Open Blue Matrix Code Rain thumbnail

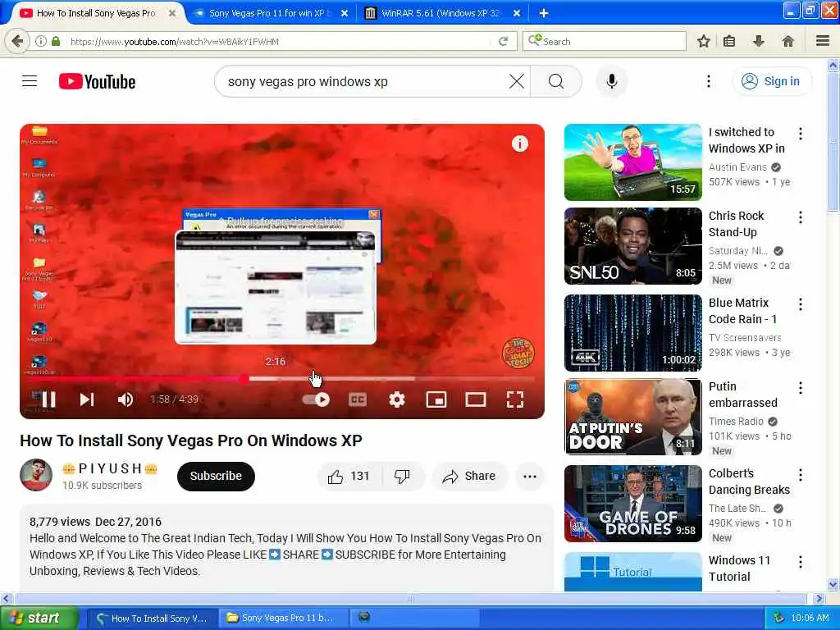click(x=632, y=333)
